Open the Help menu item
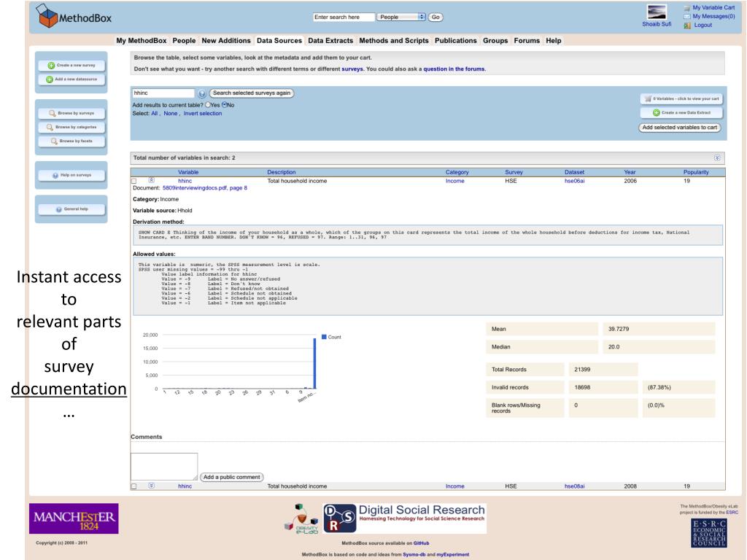 pos(554,41)
